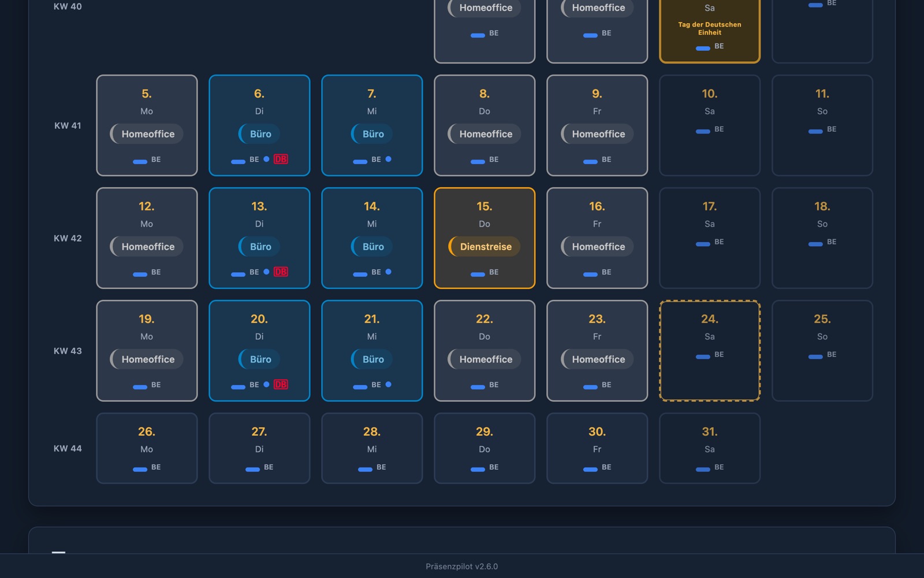
Task: Click the DB rail icon on Tuesday 20.
Action: click(281, 384)
